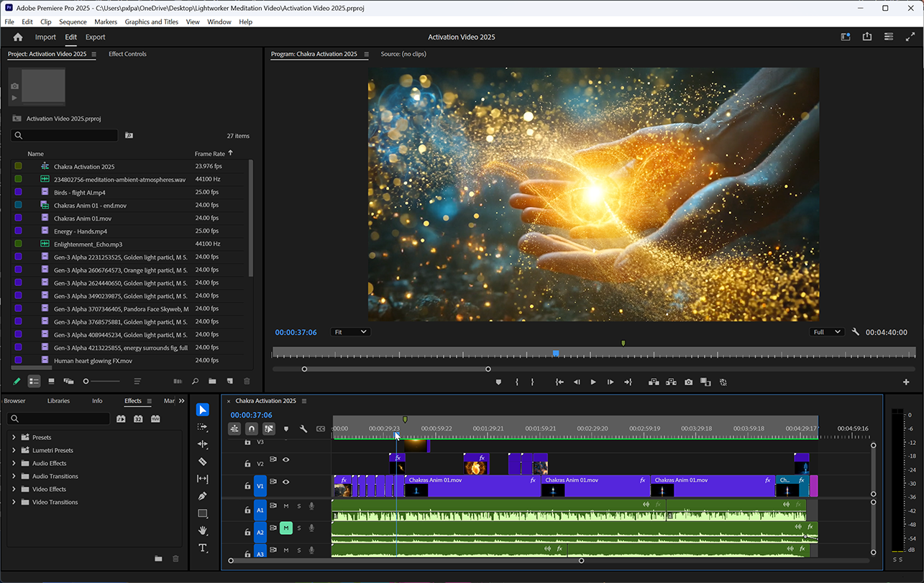Unmute audio track A2
Image resolution: width=924 pixels, height=583 pixels.
(285, 528)
